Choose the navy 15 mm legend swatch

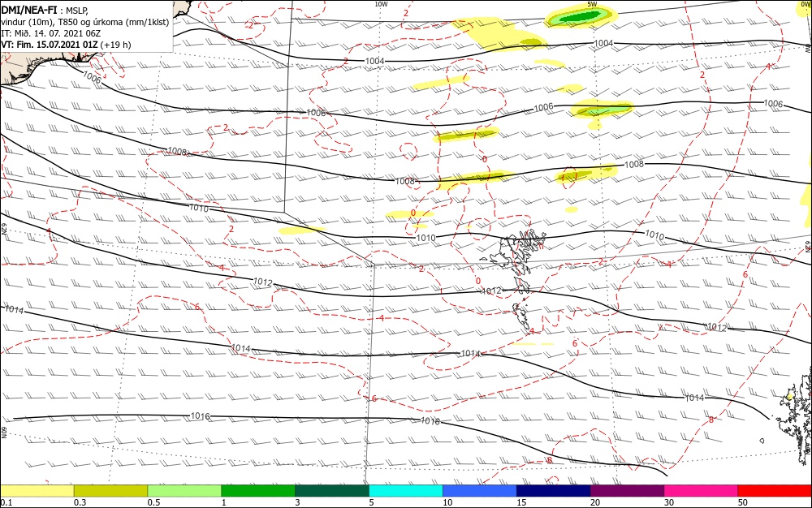coord(554,491)
